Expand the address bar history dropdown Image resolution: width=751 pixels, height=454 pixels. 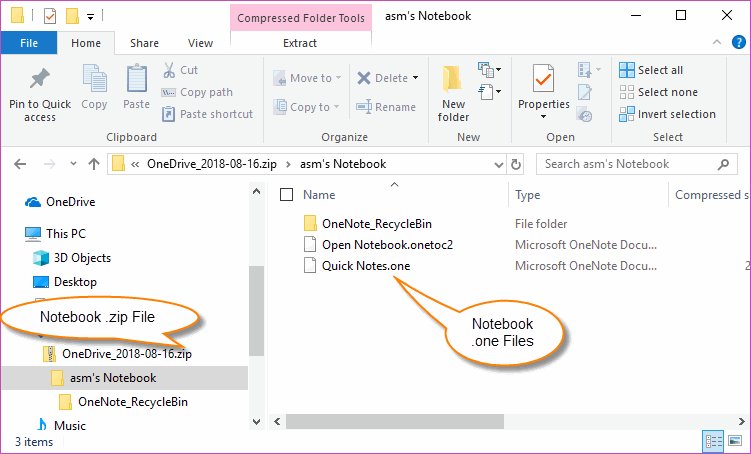pyautogui.click(x=499, y=165)
